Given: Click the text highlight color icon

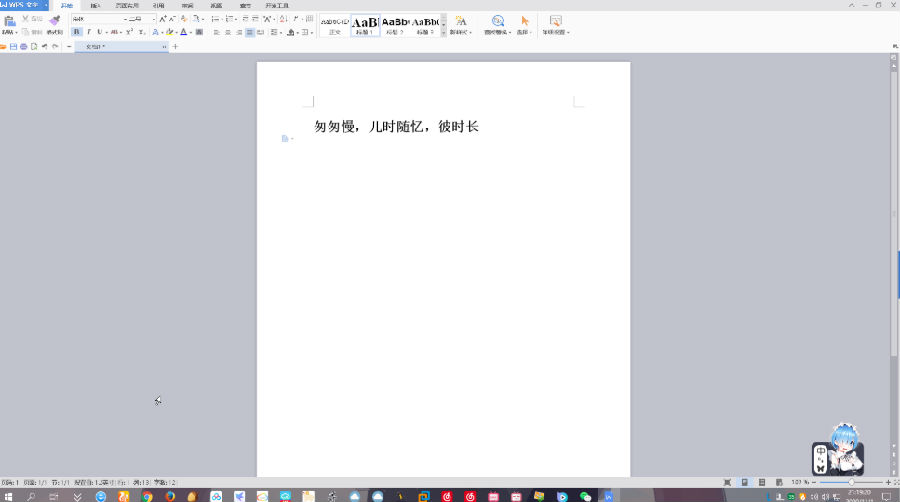Looking at the screenshot, I should pyautogui.click(x=170, y=32).
